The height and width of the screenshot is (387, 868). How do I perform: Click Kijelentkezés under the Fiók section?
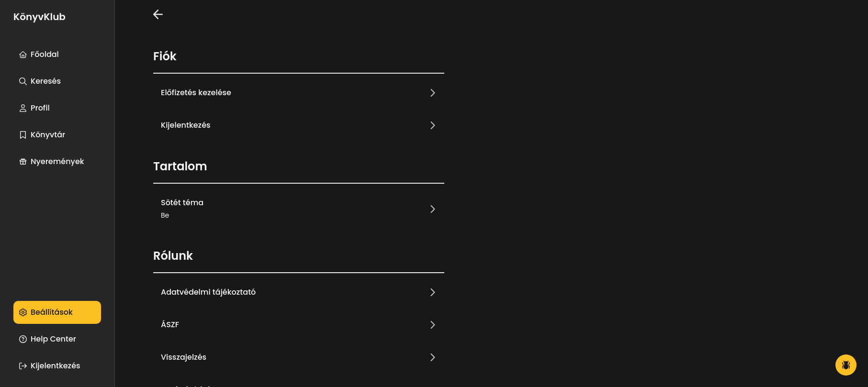point(186,125)
